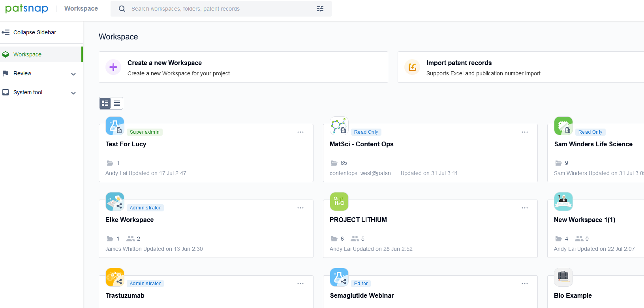This screenshot has width=644, height=308.
Task: Switch to list view layout
Action: 117,103
